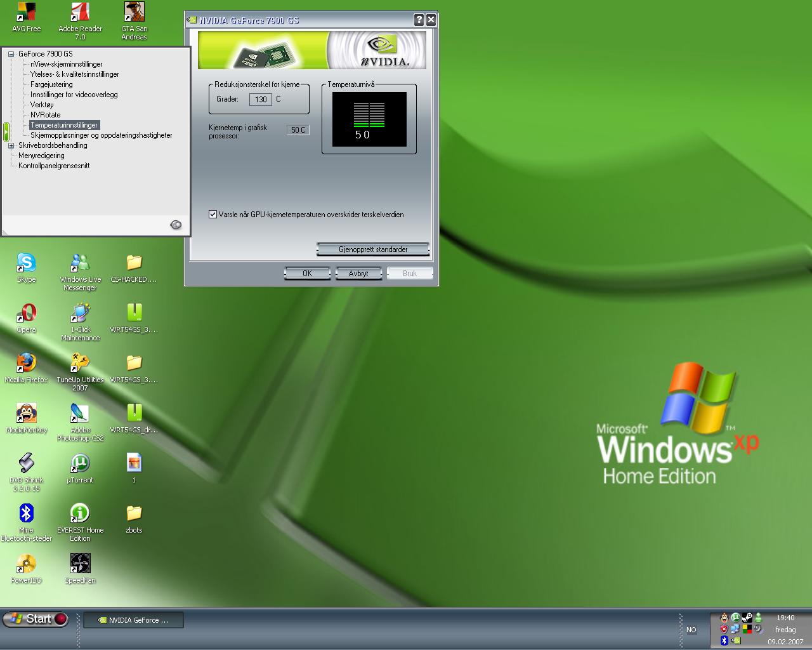812x650 pixels.
Task: Open 1-Click Maintenance shortcut
Action: 80,312
